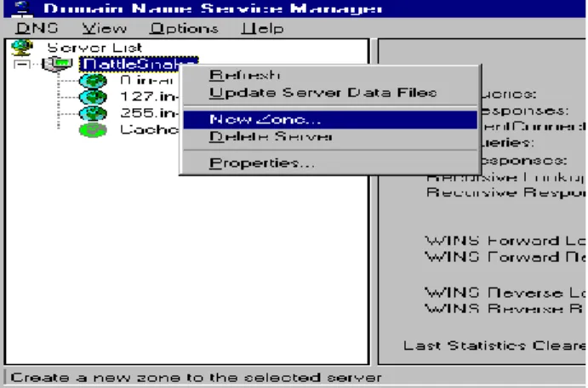Open the Options menu
The width and height of the screenshot is (588, 388).
click(x=184, y=28)
